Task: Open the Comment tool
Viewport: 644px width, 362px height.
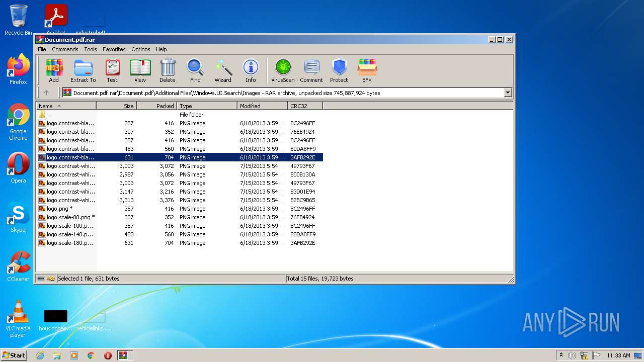Action: [311, 71]
